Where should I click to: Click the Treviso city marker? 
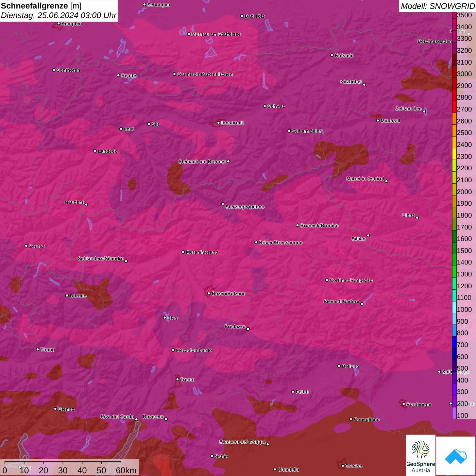(343, 466)
